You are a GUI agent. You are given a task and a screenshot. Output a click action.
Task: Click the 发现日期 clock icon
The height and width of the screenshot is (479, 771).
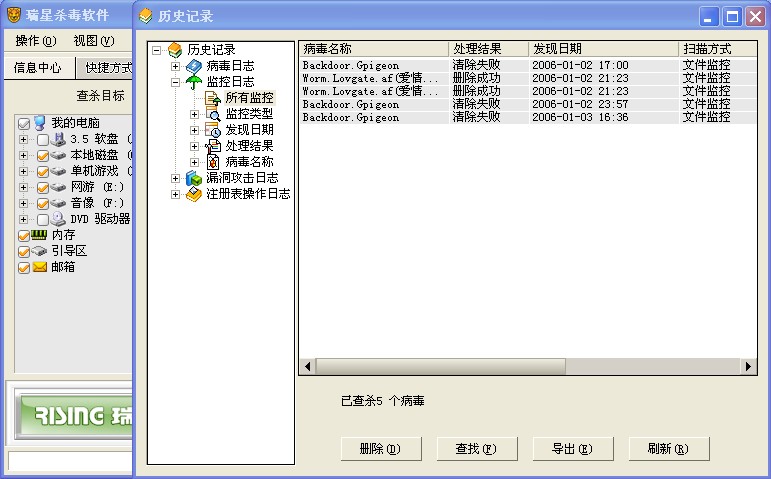point(212,130)
